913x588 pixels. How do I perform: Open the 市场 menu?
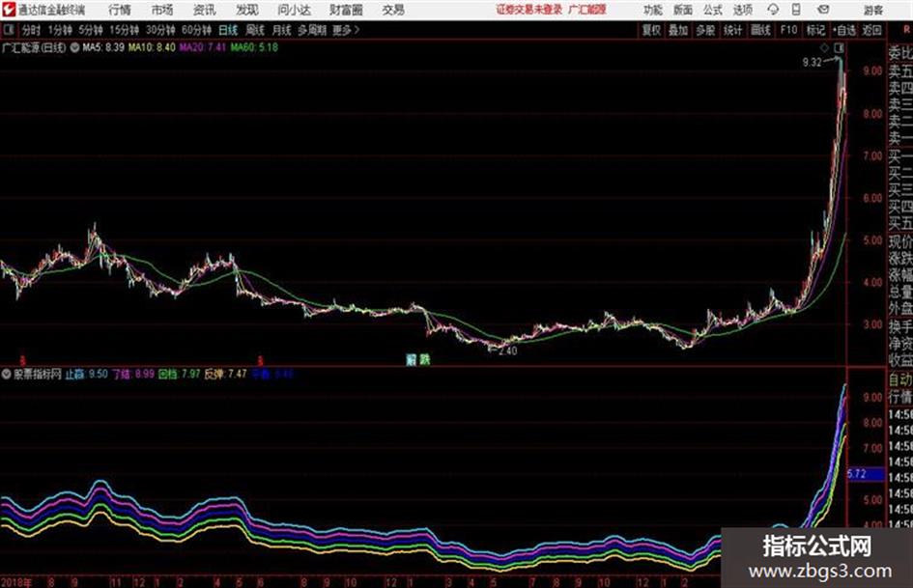[x=162, y=10]
